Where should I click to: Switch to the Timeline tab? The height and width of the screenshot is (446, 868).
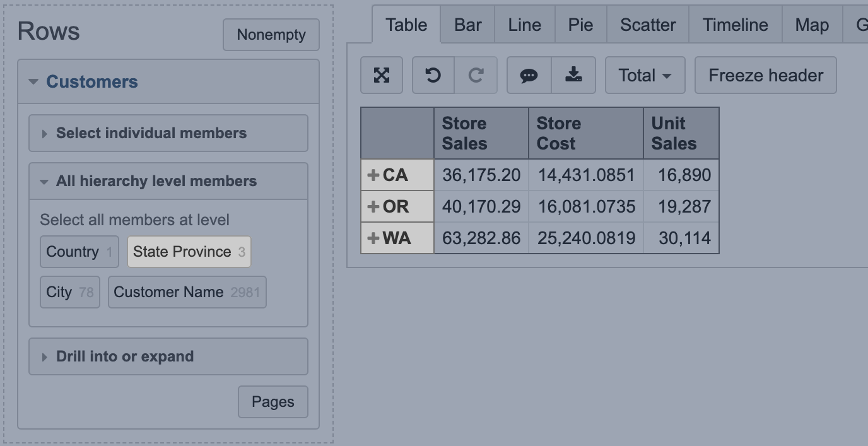[x=735, y=25]
